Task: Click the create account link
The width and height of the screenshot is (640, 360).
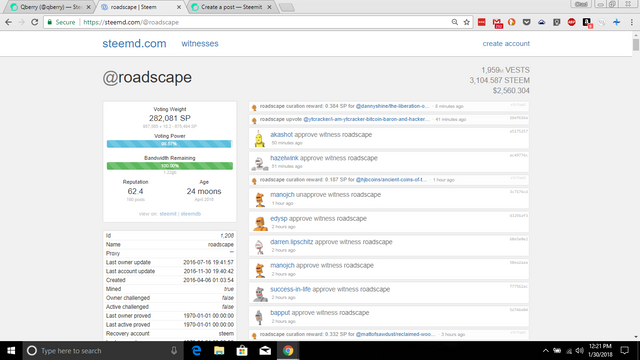Action: click(x=506, y=43)
